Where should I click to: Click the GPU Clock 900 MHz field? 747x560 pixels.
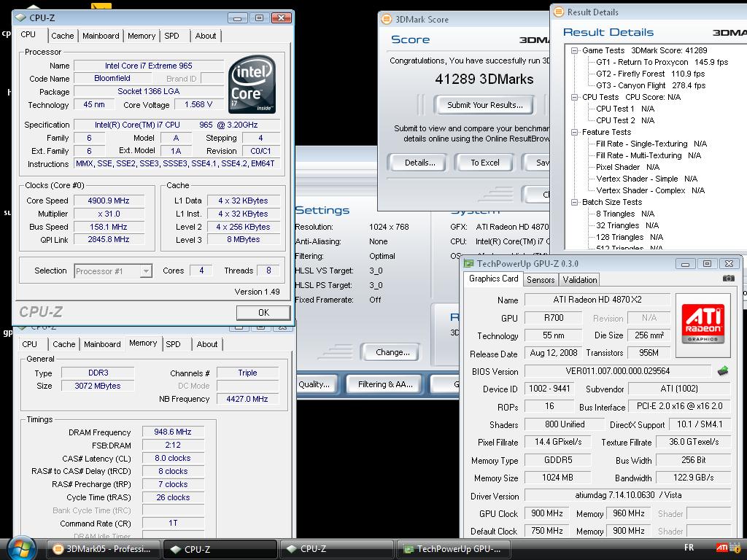(x=547, y=513)
